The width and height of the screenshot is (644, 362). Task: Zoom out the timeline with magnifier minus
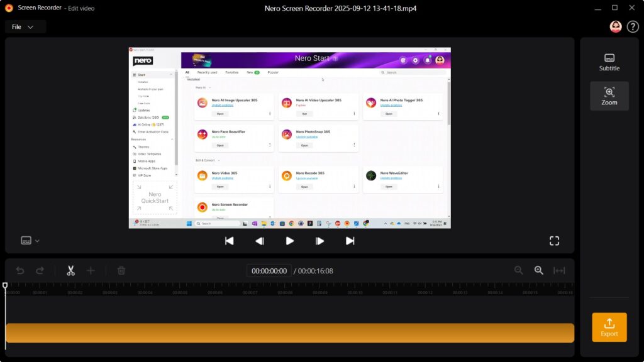[519, 270]
